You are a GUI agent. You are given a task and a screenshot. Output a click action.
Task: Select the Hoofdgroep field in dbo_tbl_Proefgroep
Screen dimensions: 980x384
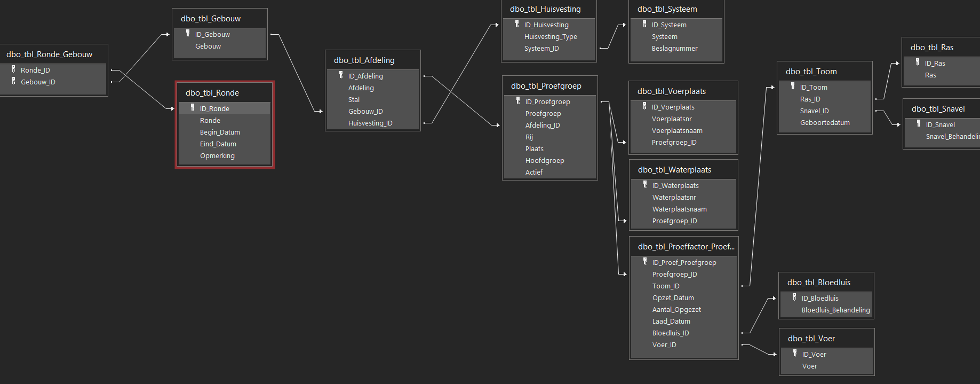pos(544,161)
